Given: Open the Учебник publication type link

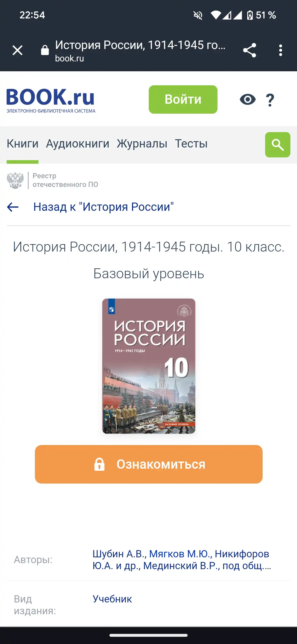Looking at the screenshot, I should click(x=112, y=599).
